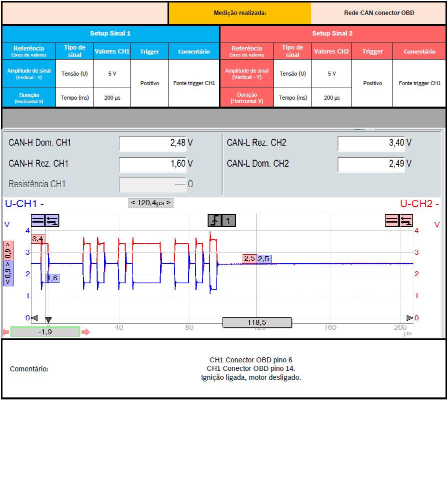Click the red CH2 invert arrows icon
The image size is (448, 477).
(x=406, y=220)
